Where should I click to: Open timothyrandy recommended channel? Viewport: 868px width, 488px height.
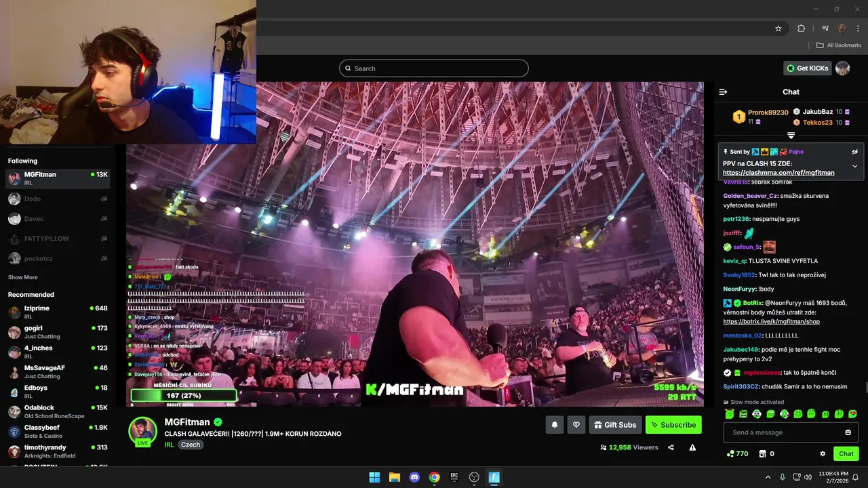click(x=58, y=451)
